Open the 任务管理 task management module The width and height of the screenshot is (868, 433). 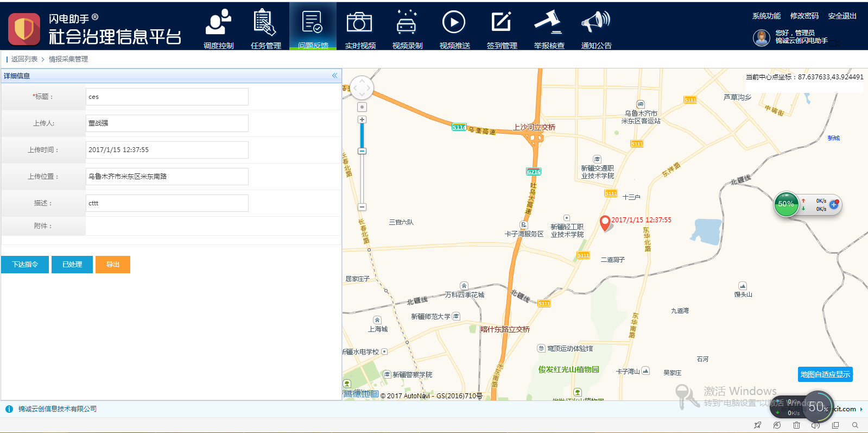coord(265,28)
